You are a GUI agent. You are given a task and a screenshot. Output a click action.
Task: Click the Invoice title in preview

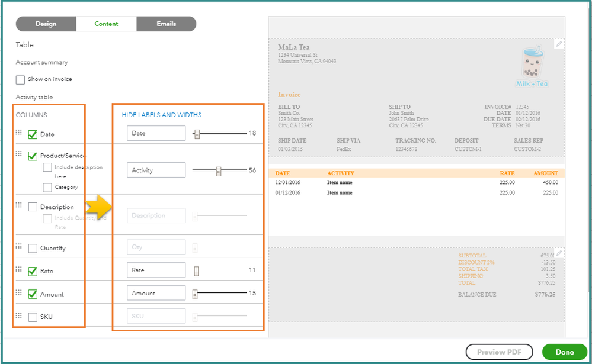(289, 95)
